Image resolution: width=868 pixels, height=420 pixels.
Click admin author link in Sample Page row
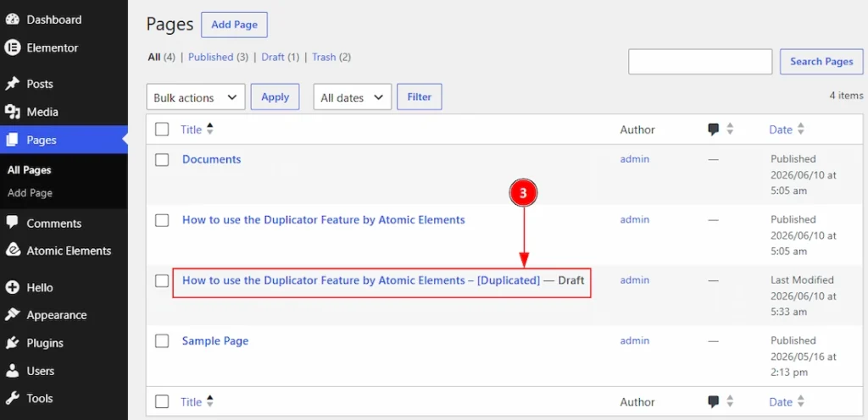(634, 341)
